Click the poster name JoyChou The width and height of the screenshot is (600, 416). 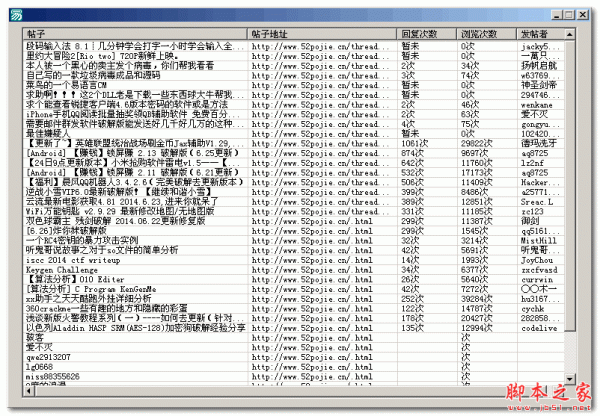pyautogui.click(x=537, y=260)
